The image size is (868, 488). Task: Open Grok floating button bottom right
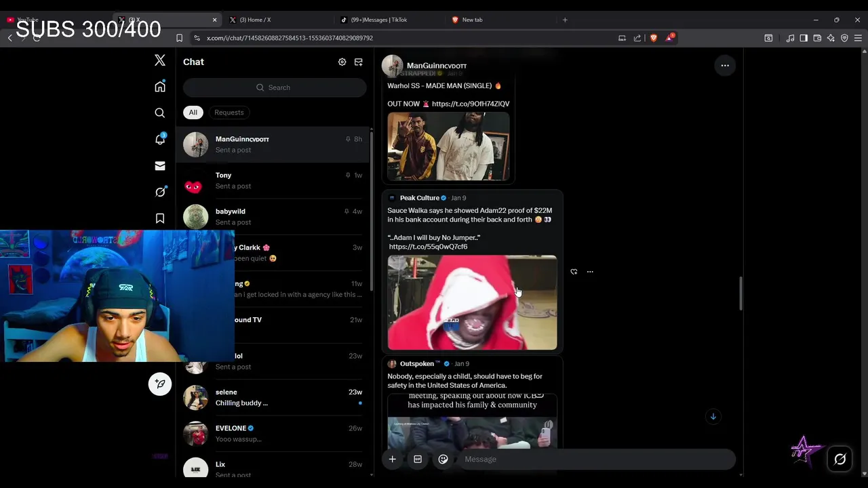pos(840,460)
